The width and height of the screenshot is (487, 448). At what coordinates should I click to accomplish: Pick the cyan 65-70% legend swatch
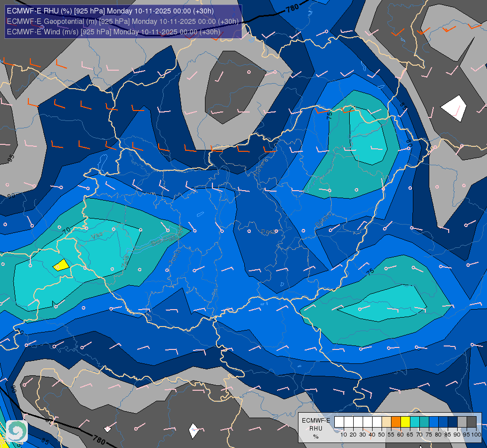click(415, 422)
